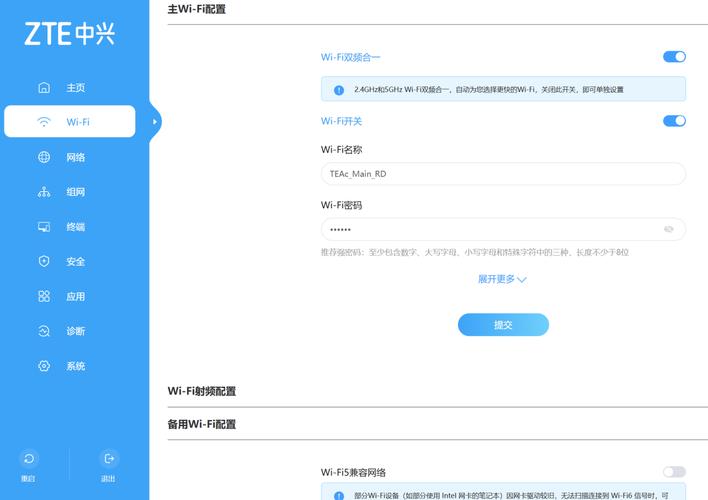Show Wi-Fi password with eye icon
Image resolution: width=708 pixels, height=500 pixels.
[x=668, y=230]
